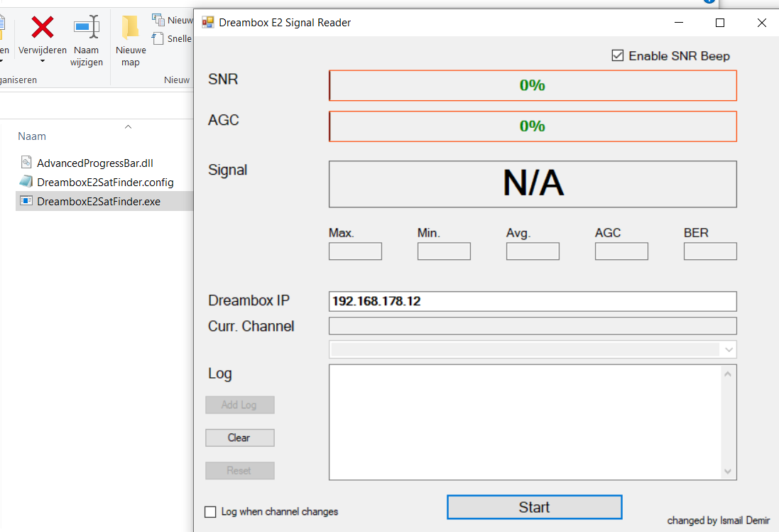Viewport: 779px width, 532px height.
Task: Click the Clear log button
Action: tap(240, 438)
